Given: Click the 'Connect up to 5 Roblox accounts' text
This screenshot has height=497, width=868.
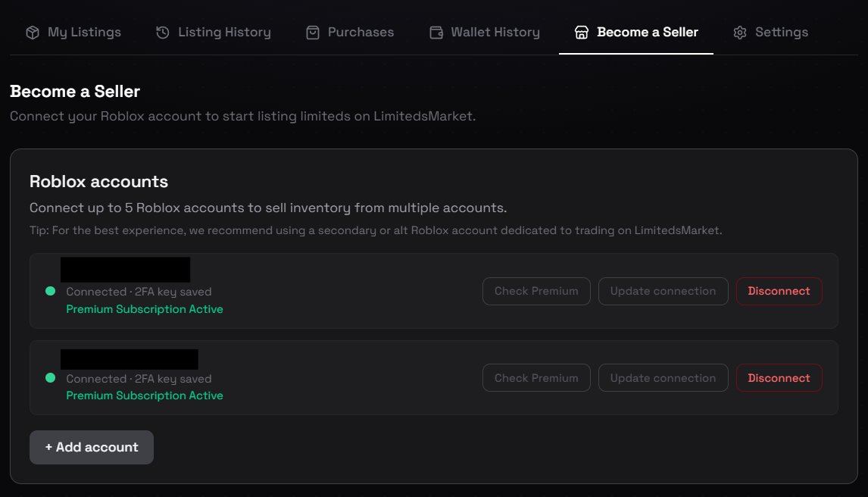Looking at the screenshot, I should [268, 208].
